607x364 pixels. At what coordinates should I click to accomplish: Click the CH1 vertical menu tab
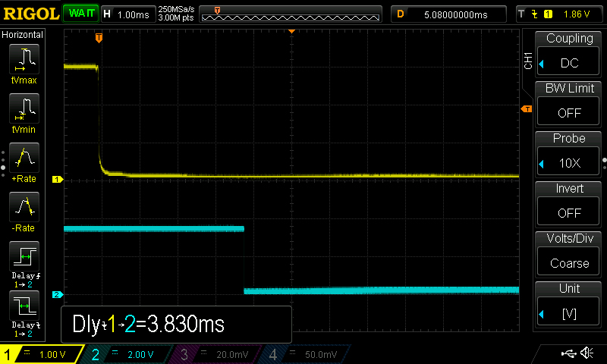[x=528, y=61]
